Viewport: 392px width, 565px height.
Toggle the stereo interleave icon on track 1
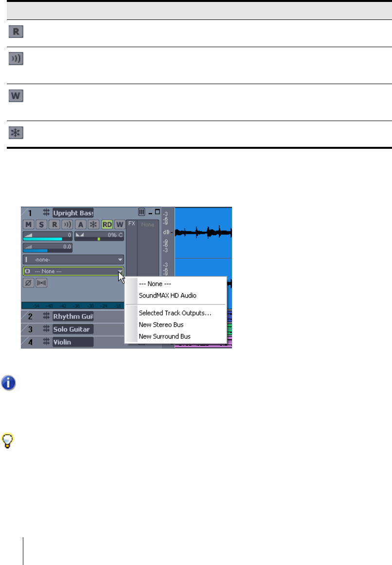41,282
